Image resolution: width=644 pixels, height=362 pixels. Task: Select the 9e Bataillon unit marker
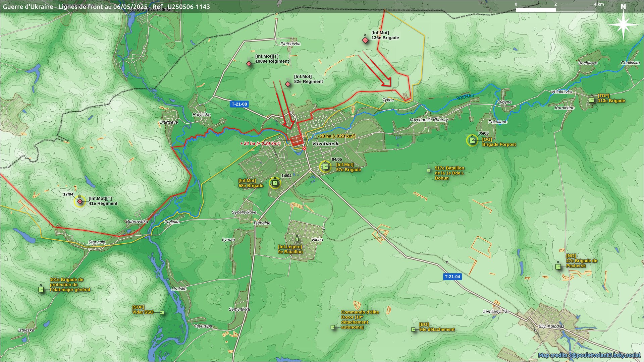pyautogui.click(x=297, y=239)
